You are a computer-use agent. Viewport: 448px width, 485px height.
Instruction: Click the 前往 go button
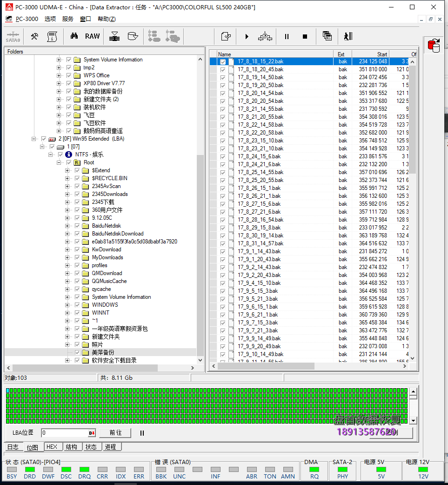coord(115,433)
